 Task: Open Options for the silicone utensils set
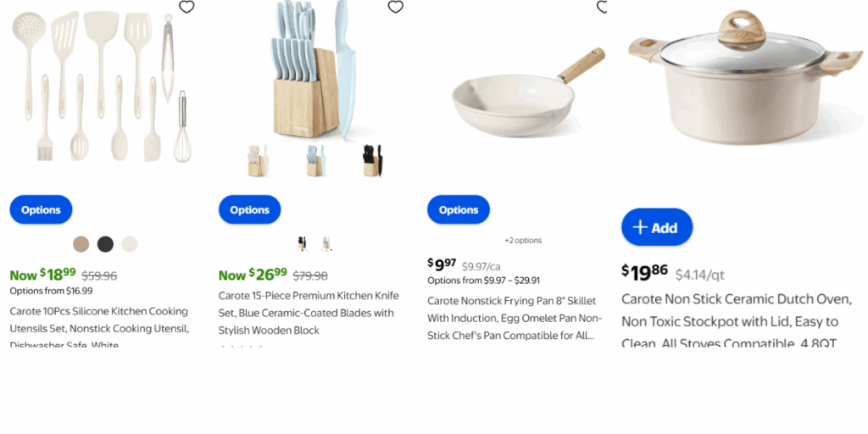click(41, 209)
